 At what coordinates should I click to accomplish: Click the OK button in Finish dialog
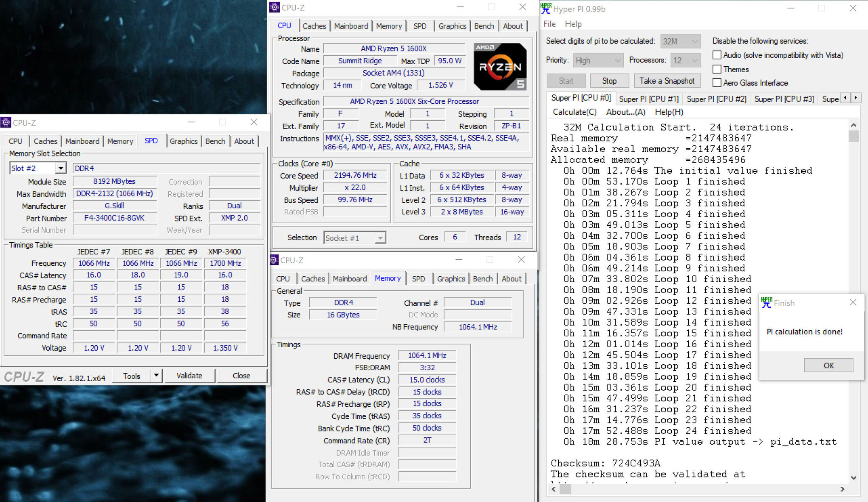pos(828,365)
